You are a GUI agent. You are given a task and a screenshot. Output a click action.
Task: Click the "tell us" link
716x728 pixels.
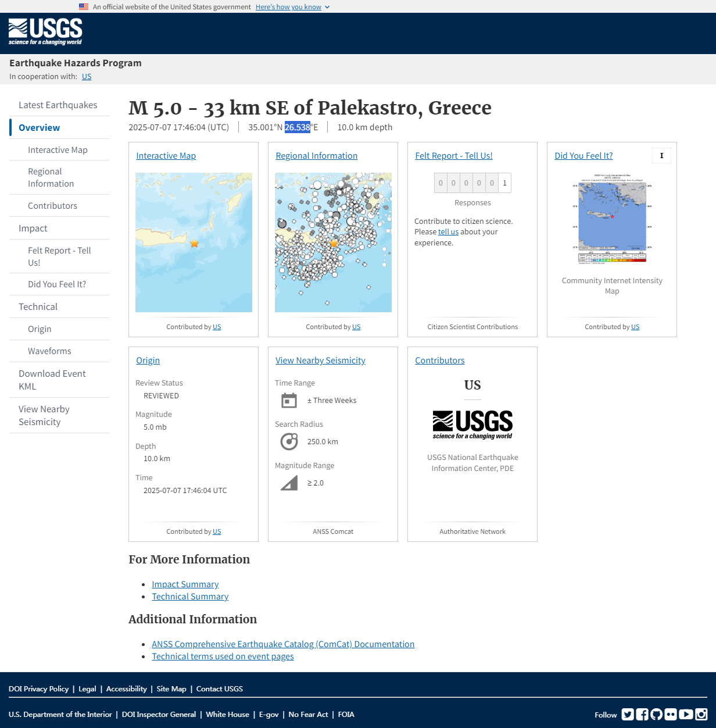tap(448, 232)
